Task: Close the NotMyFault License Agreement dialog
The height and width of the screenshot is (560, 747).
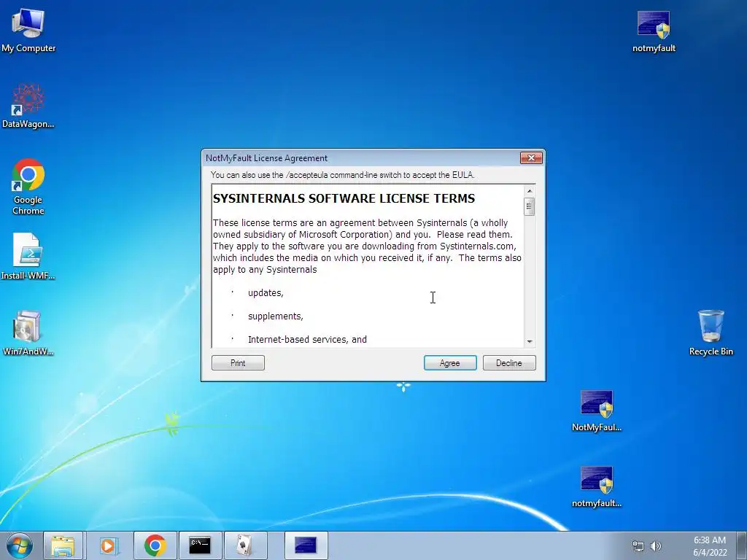Action: pyautogui.click(x=531, y=157)
